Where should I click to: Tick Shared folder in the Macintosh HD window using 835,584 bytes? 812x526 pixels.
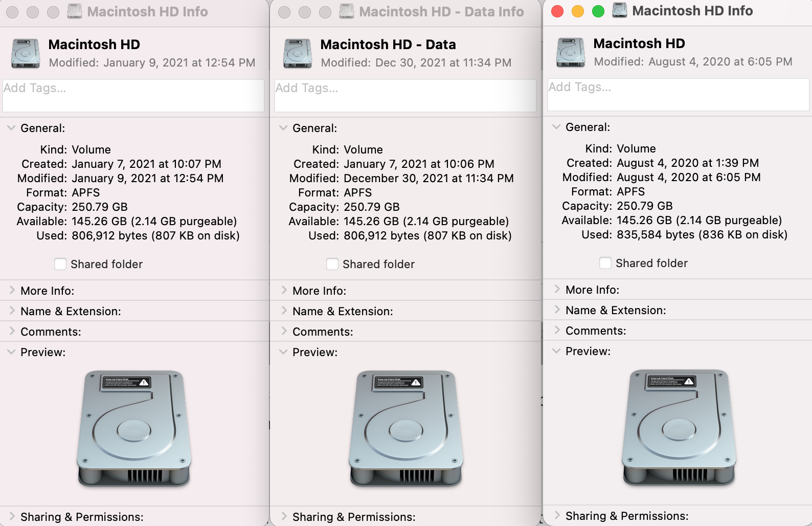(605, 263)
